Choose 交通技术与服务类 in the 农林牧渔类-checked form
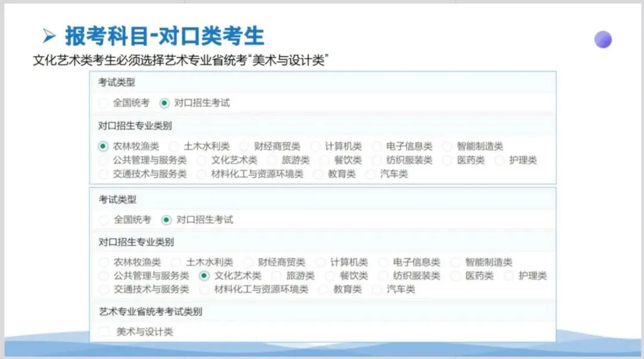This screenshot has height=359, width=644. [x=103, y=174]
